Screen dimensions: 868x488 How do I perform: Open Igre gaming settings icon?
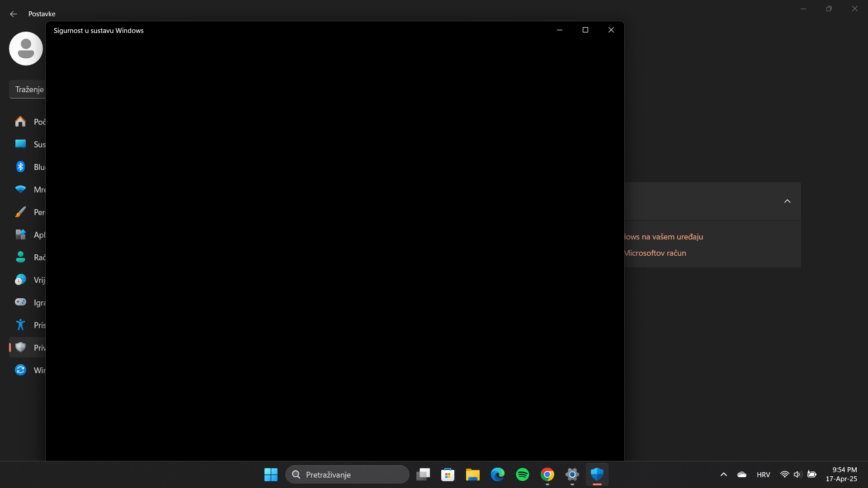pyautogui.click(x=20, y=302)
